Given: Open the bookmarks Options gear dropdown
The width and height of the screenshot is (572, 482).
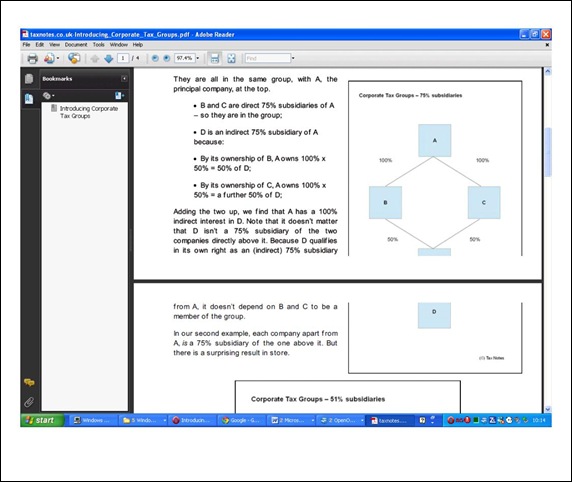Looking at the screenshot, I should coord(49,96).
